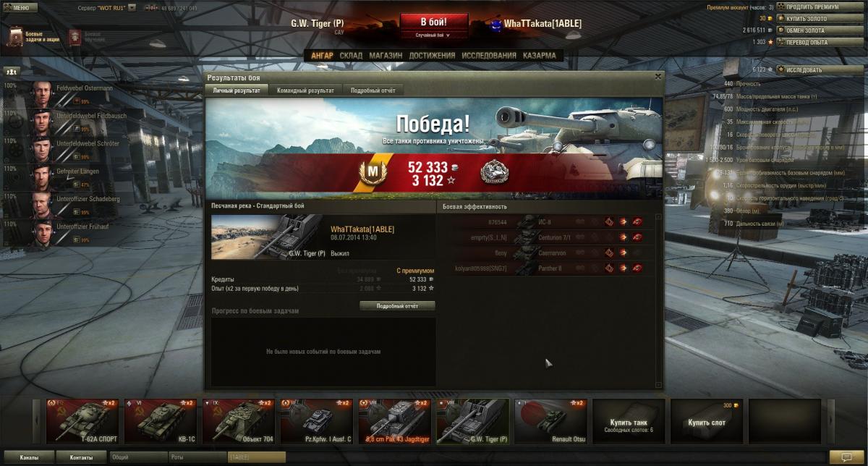Click the red В бой! button

pos(433,21)
